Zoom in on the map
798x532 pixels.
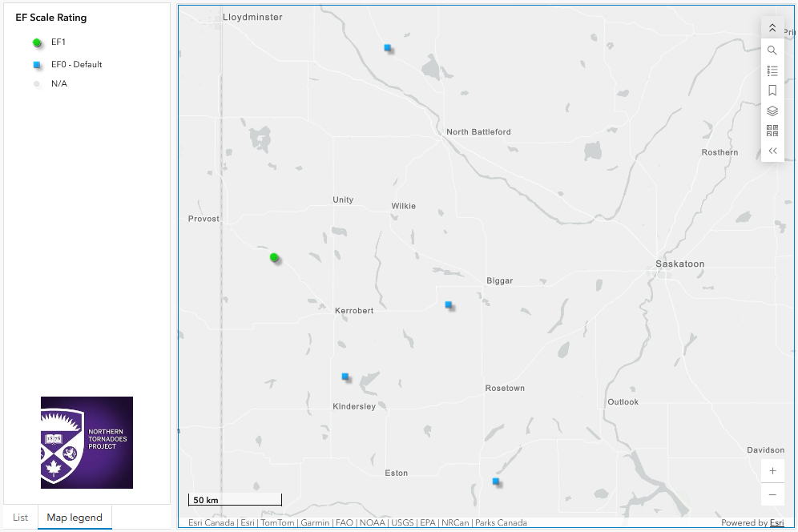tap(772, 471)
